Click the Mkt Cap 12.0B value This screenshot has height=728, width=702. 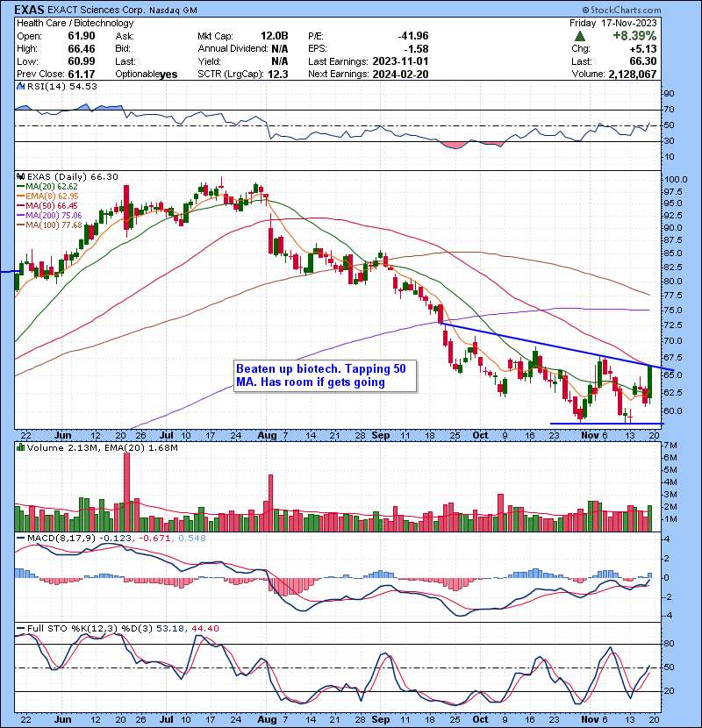pos(274,36)
